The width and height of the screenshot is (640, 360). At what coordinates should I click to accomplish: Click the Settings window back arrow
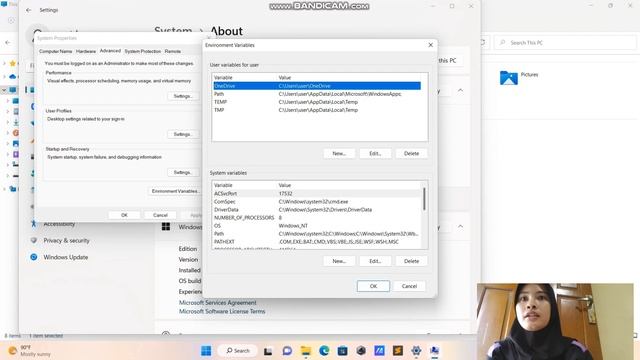click(28, 10)
